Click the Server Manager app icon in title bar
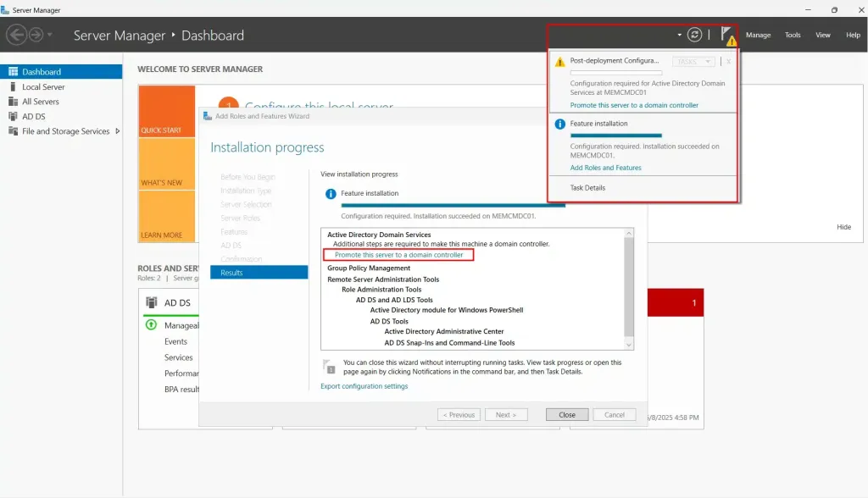Image resolution: width=868 pixels, height=498 pixels. tap(5, 10)
